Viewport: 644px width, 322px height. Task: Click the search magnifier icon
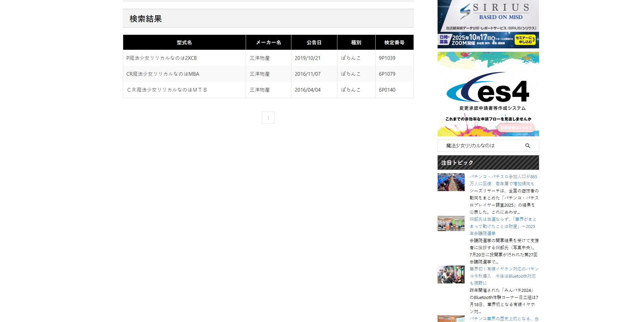tap(528, 146)
